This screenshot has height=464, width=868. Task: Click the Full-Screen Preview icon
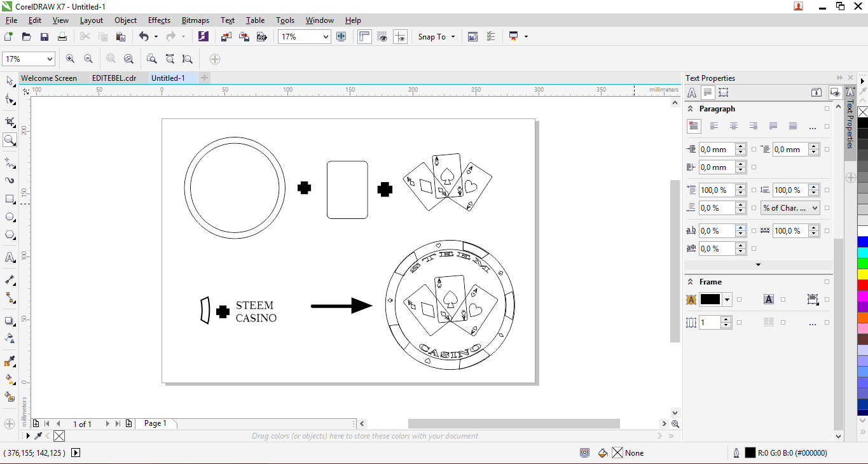(341, 37)
